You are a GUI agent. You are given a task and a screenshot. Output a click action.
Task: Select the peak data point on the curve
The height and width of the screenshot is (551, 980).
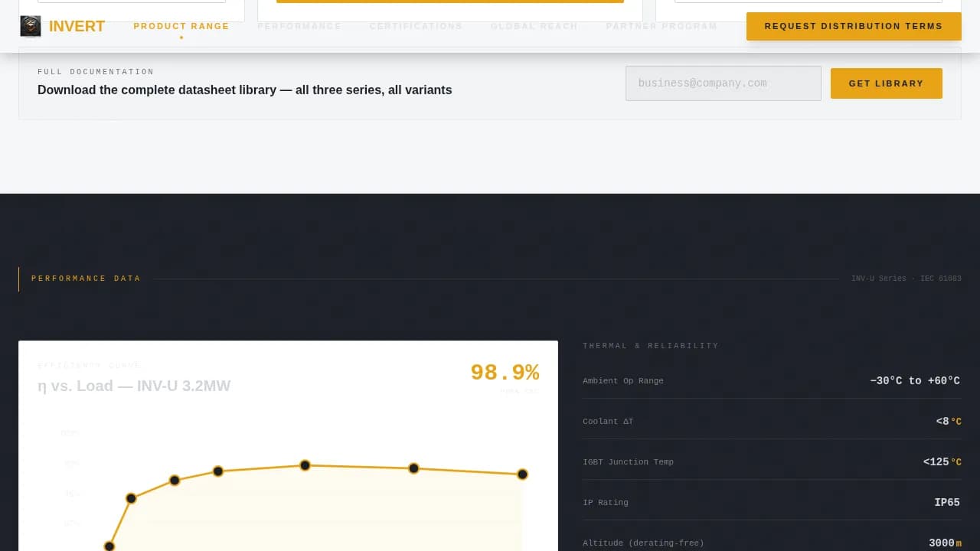305,465
